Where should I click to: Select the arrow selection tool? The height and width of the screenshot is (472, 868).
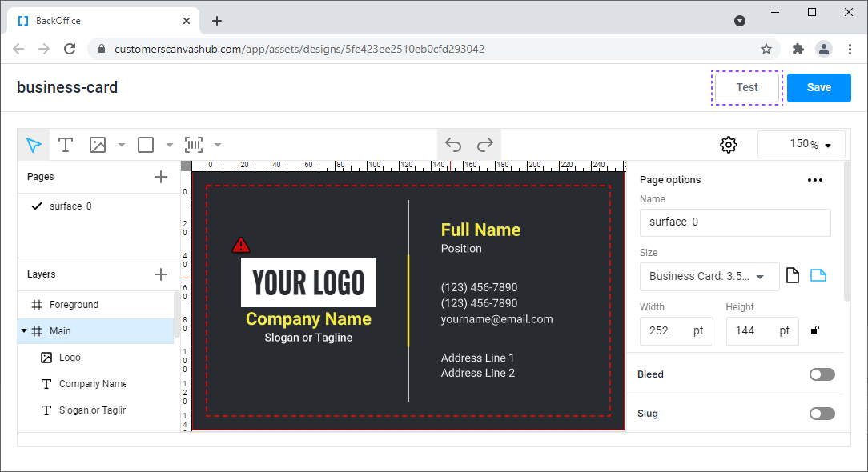coord(34,145)
